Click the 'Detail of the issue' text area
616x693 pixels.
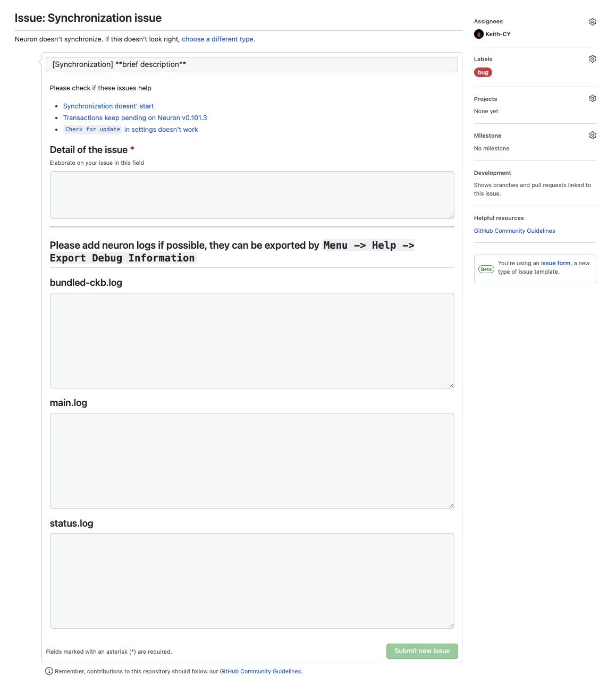(x=252, y=195)
